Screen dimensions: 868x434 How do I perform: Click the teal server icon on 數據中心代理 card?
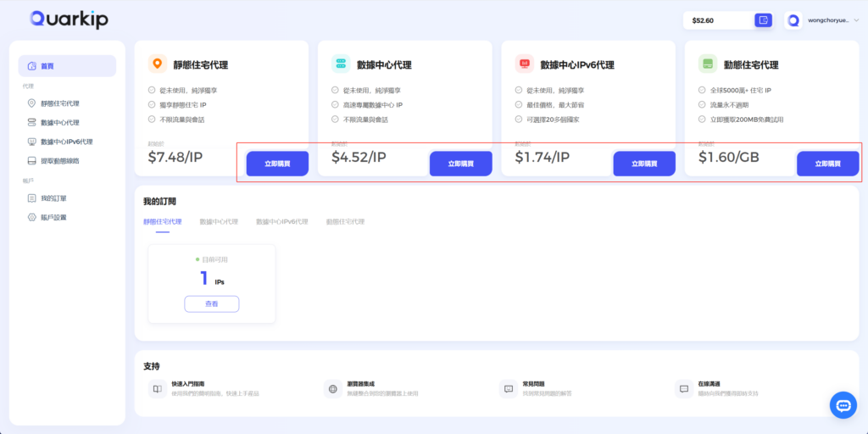point(341,64)
